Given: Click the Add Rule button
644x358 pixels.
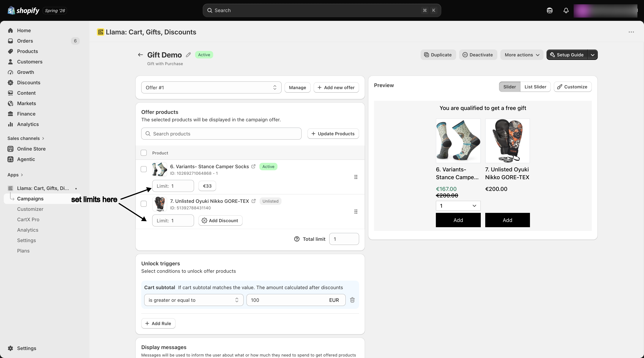Looking at the screenshot, I should [158, 323].
